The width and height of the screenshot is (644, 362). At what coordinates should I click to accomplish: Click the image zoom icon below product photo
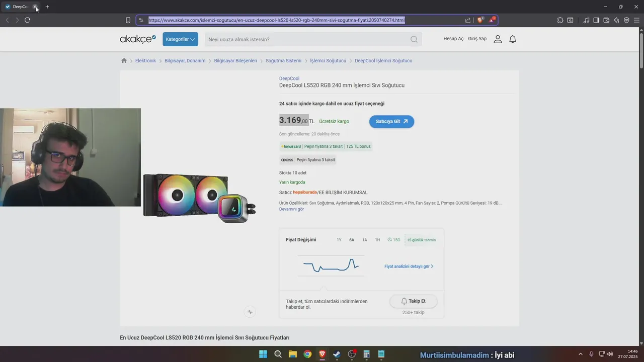pos(250,312)
